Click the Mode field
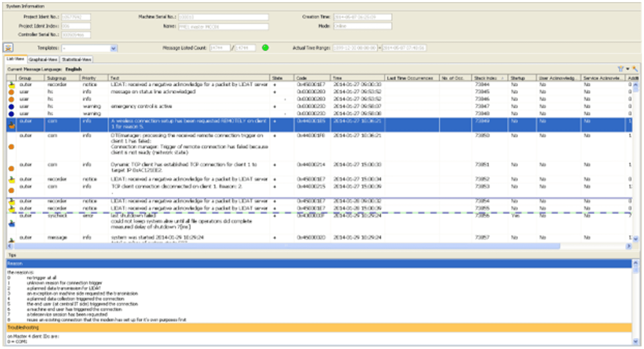 [x=362, y=26]
